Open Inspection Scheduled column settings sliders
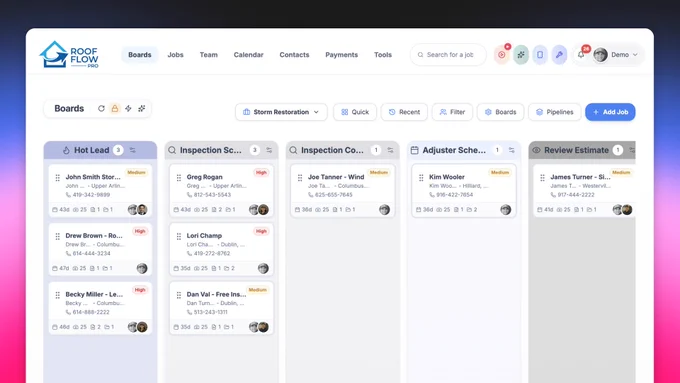680x383 pixels. pyautogui.click(x=269, y=150)
